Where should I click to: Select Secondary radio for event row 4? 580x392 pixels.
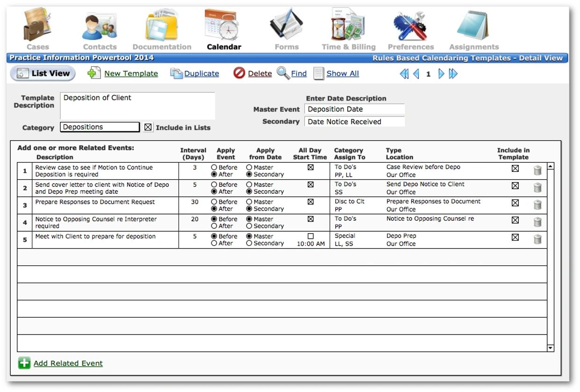[x=249, y=226]
